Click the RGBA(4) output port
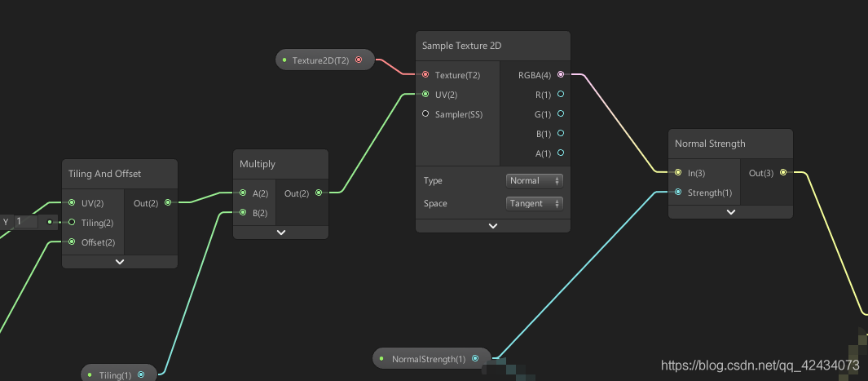 (x=561, y=74)
